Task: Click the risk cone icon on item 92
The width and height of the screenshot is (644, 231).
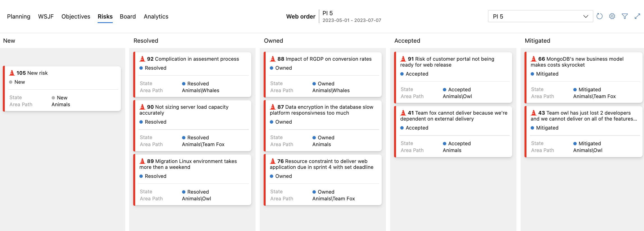Action: (142, 59)
